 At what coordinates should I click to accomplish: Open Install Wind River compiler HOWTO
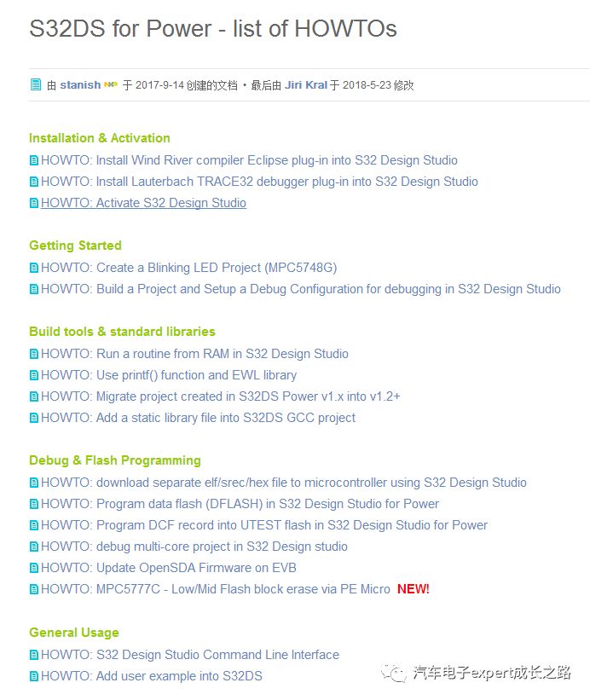tap(249, 160)
